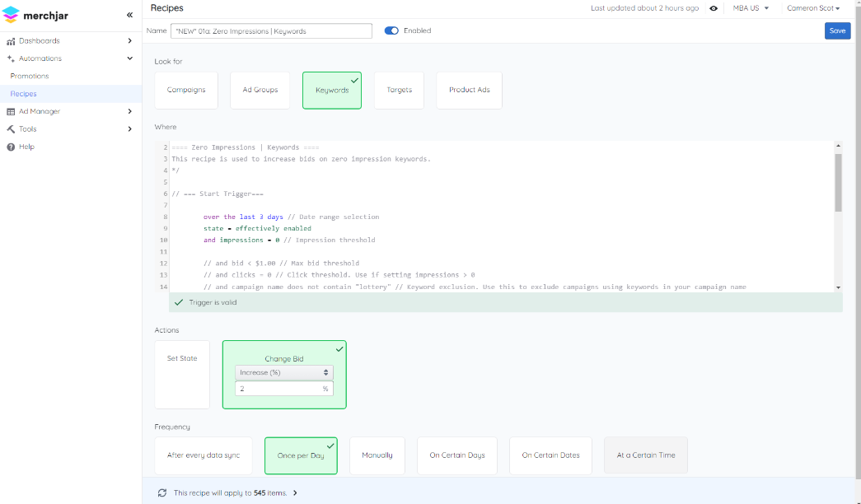The image size is (861, 504).
Task: Click the Automations sparkle icon
Action: pos(11,58)
